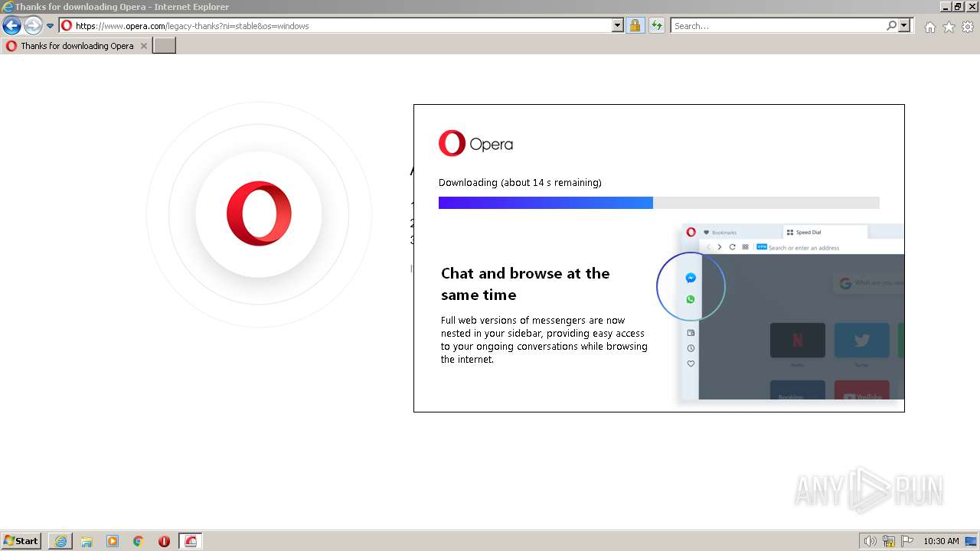Go to the Home page icon
This screenshot has height=551, width=980.
pos(929,27)
